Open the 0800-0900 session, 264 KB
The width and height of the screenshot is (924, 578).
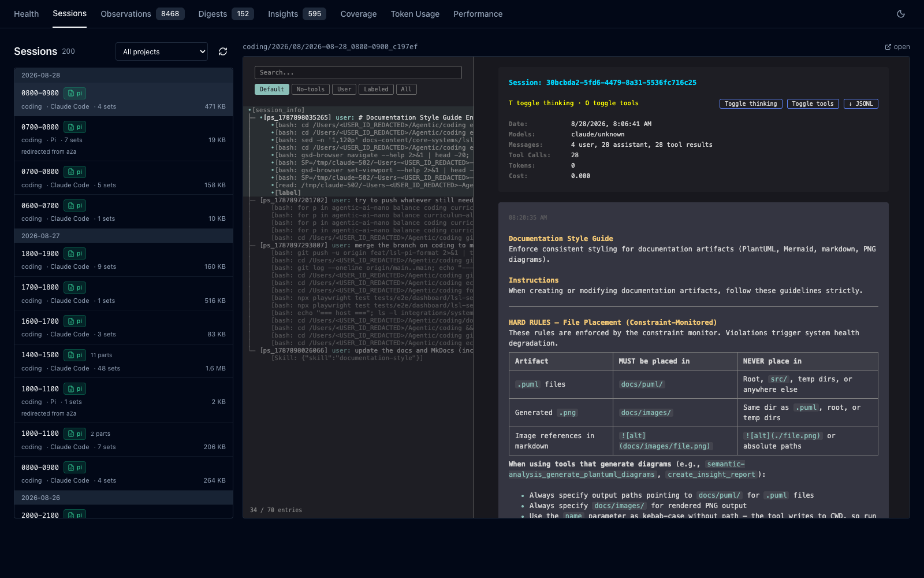124,473
